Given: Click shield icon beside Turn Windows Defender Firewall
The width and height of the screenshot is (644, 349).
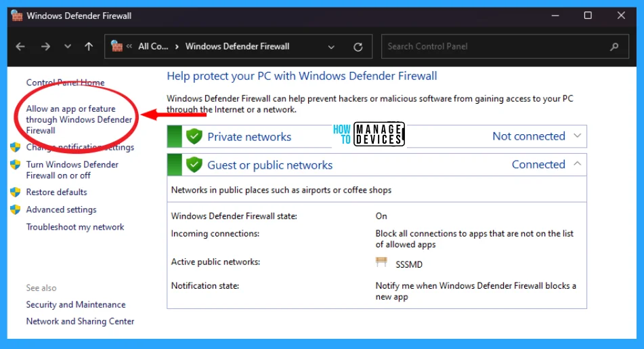Looking at the screenshot, I should pos(16,165).
